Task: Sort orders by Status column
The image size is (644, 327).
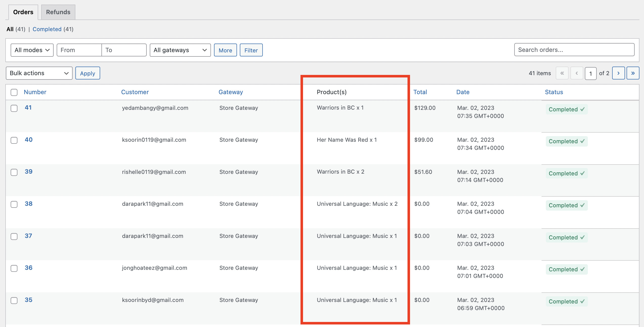Action: click(554, 92)
